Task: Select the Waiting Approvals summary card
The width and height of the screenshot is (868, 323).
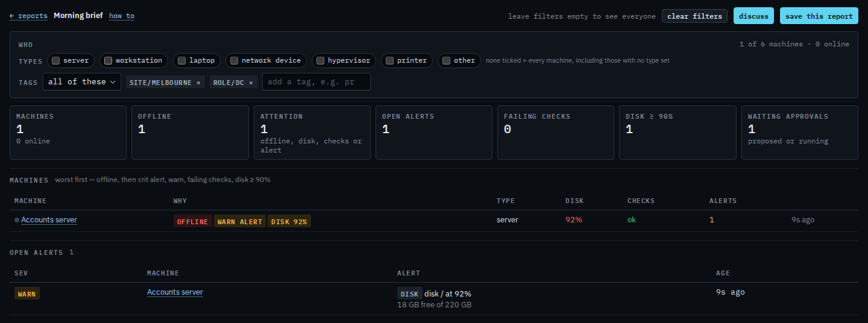Action: pos(800,133)
